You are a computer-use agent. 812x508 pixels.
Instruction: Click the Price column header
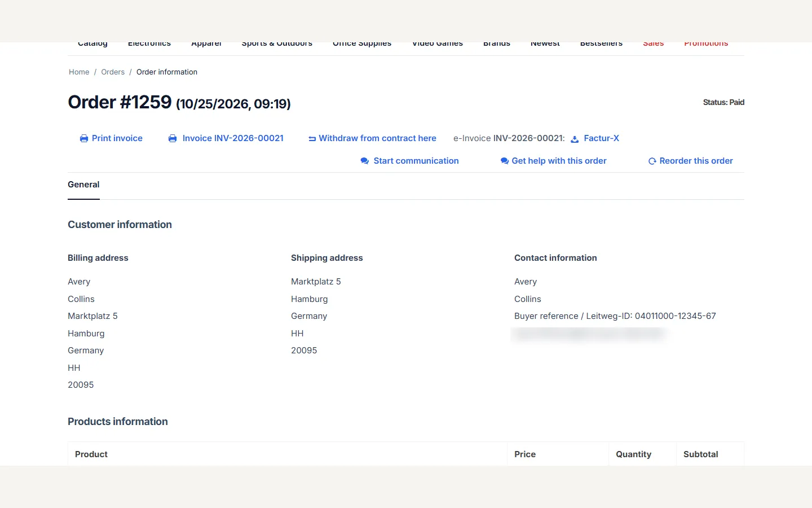click(x=525, y=454)
